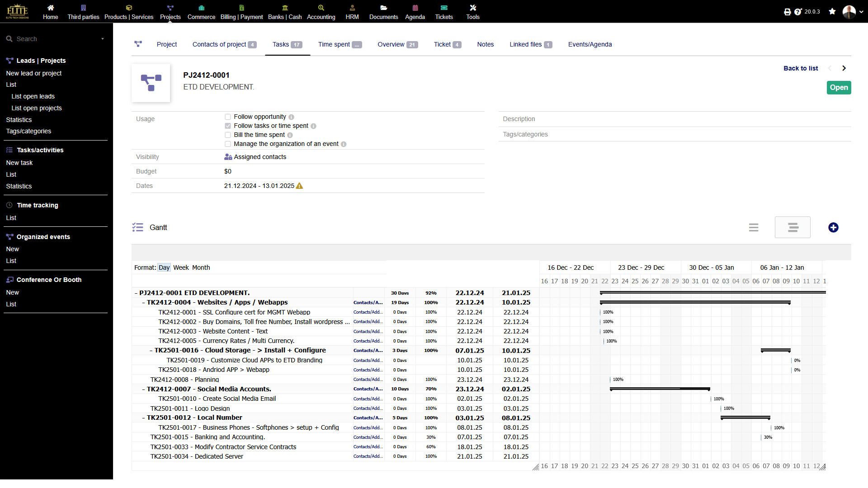The height and width of the screenshot is (488, 868).
Task: Switch Gantt format to Week
Action: pos(181,267)
